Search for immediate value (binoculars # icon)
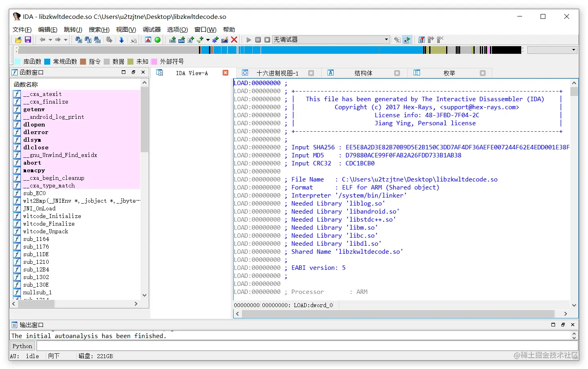588x369 pixels. tap(79, 40)
